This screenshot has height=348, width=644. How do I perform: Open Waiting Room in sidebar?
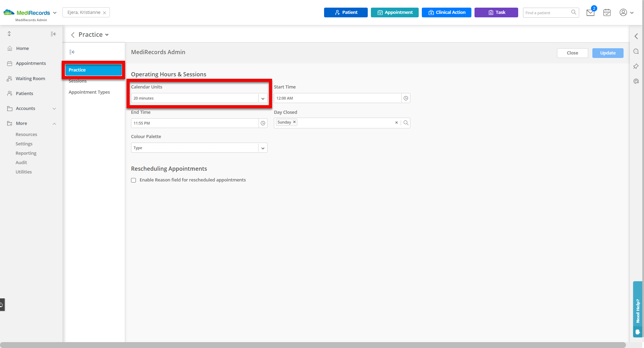(x=31, y=79)
